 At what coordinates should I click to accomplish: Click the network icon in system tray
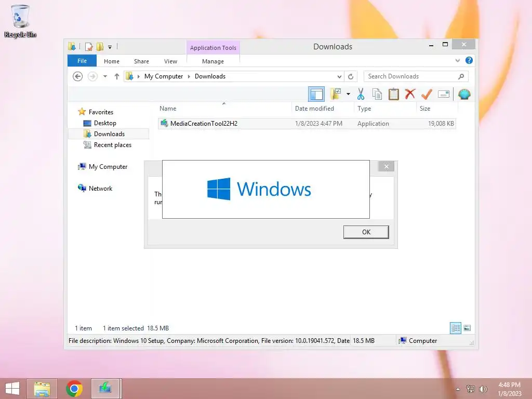[x=470, y=389]
